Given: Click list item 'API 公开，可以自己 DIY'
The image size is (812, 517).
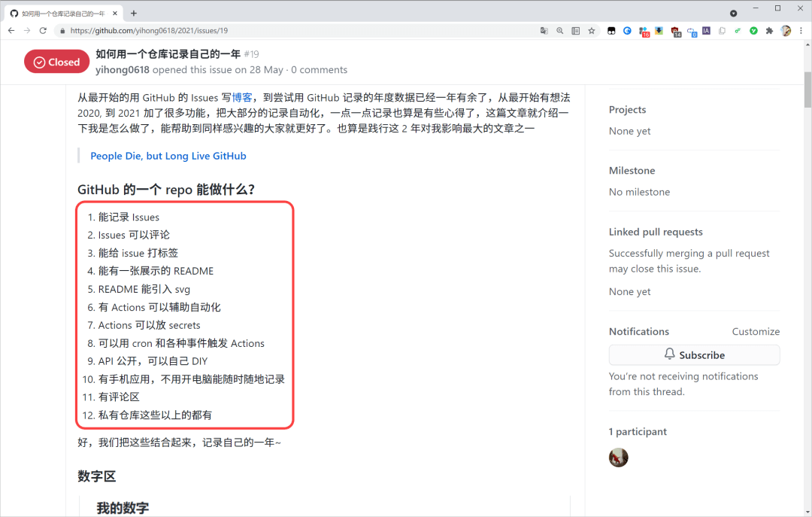Looking at the screenshot, I should pos(153,361).
